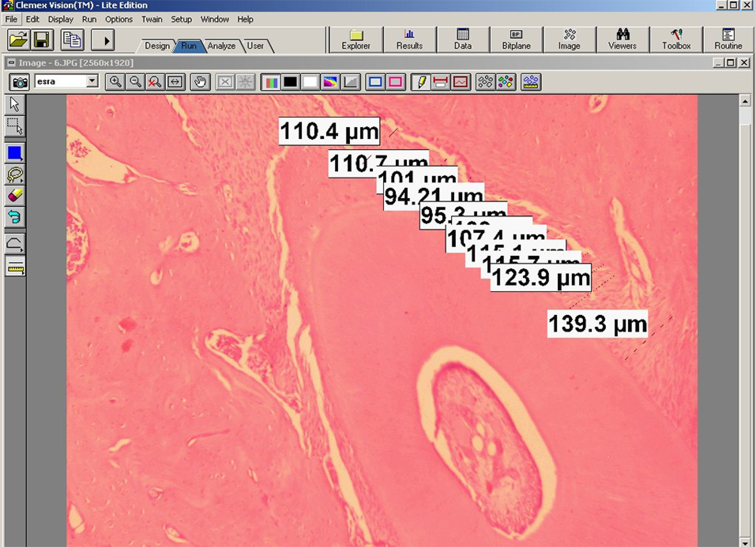Viewport: 756px width, 547px height.
Task: Select the black color swatch
Action: [290, 82]
